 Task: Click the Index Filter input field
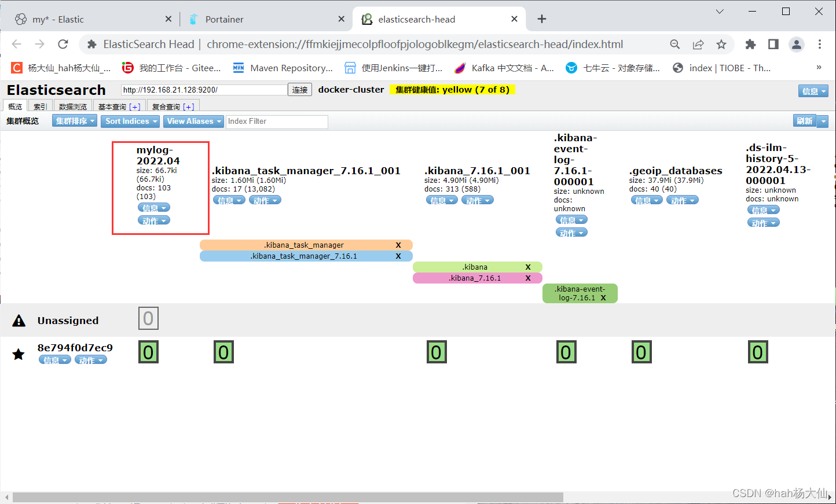(x=277, y=122)
